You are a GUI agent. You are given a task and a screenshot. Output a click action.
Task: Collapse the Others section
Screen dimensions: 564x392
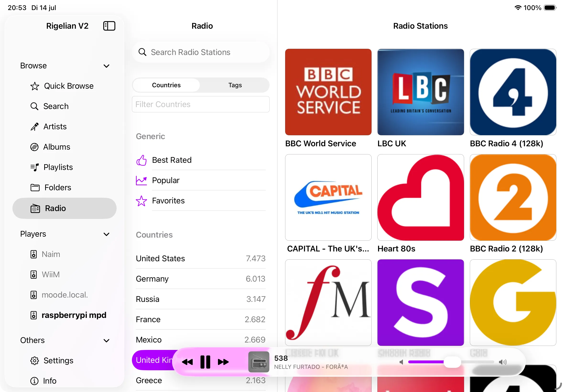pos(106,341)
